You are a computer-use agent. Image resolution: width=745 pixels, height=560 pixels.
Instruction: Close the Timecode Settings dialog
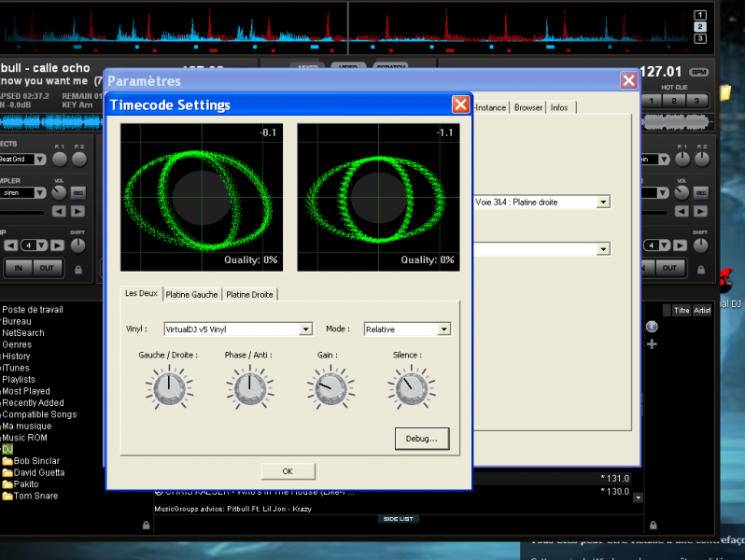[x=460, y=105]
